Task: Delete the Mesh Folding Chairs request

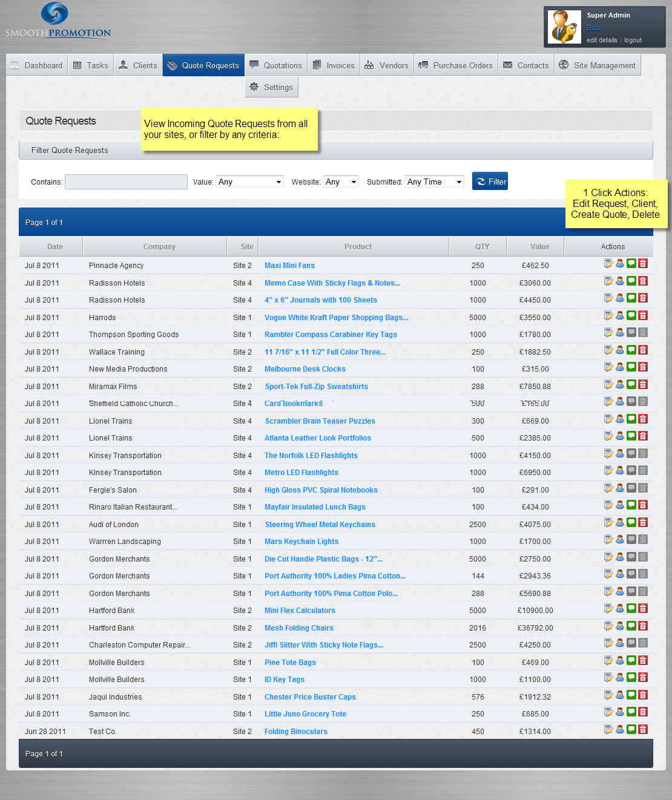Action: click(643, 626)
